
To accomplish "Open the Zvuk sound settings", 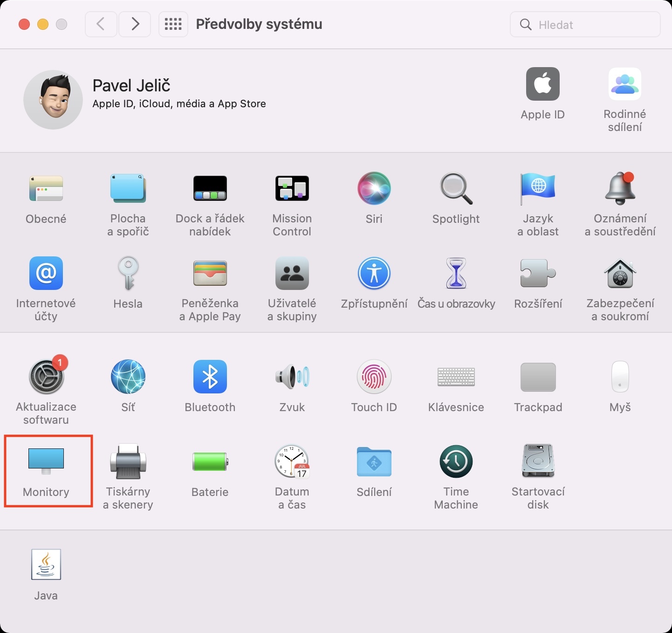I will 292,377.
